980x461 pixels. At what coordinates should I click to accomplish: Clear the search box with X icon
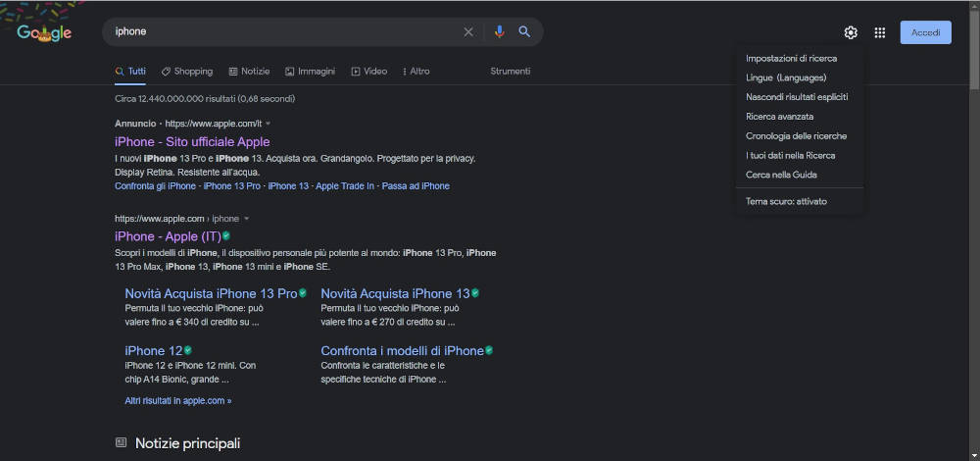coord(468,32)
